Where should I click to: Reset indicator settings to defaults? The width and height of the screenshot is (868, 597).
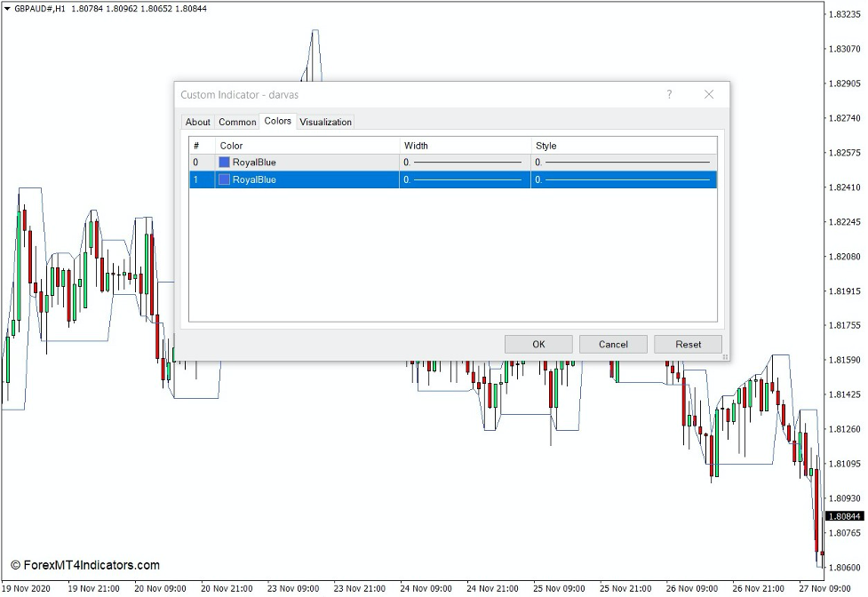point(688,344)
